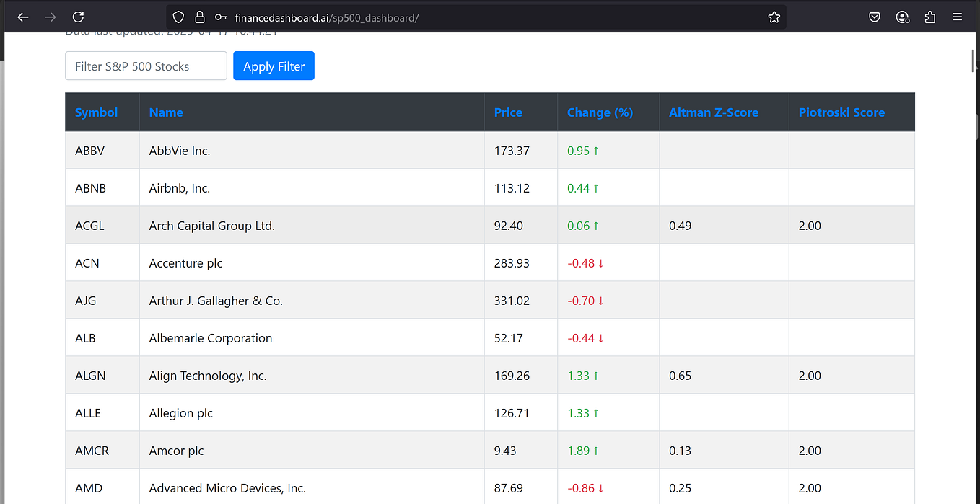This screenshot has height=504, width=980.
Task: Save the page using the Pocket icon
Action: (x=874, y=17)
